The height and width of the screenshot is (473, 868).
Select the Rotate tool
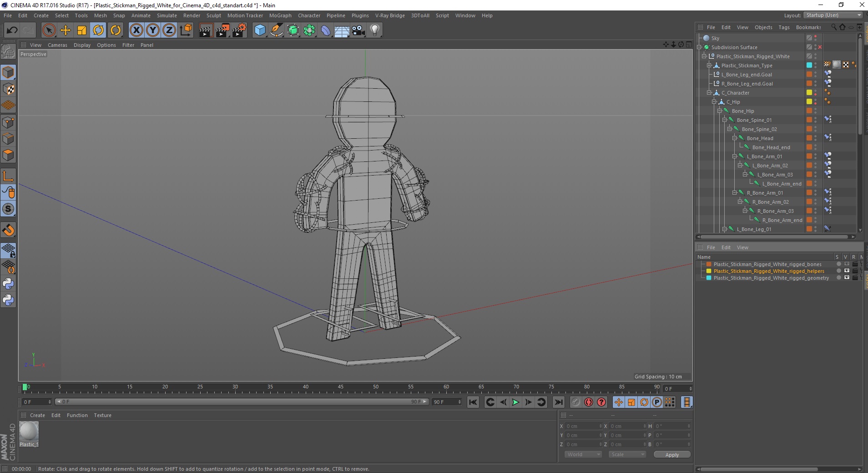click(x=98, y=30)
